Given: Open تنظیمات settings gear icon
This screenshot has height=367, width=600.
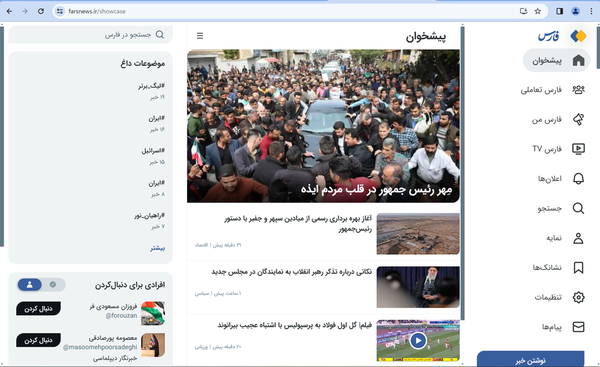Looking at the screenshot, I should click(x=578, y=297).
